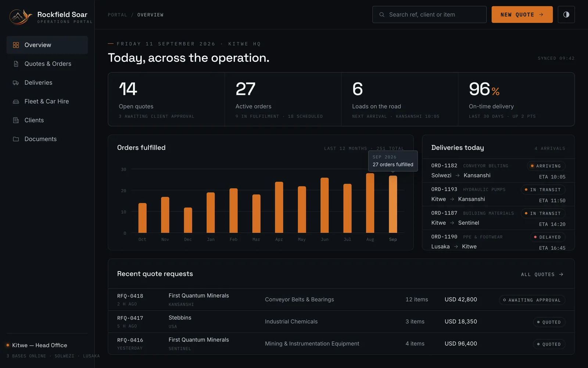Image resolution: width=588 pixels, height=368 pixels.
Task: Open delivery ORD-1187
Action: pyautogui.click(x=498, y=218)
